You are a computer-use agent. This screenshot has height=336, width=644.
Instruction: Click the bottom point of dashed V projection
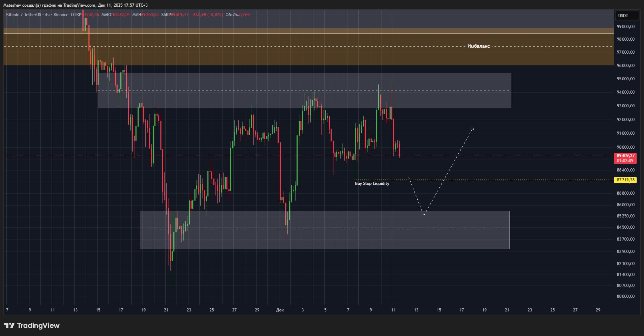[x=424, y=214]
